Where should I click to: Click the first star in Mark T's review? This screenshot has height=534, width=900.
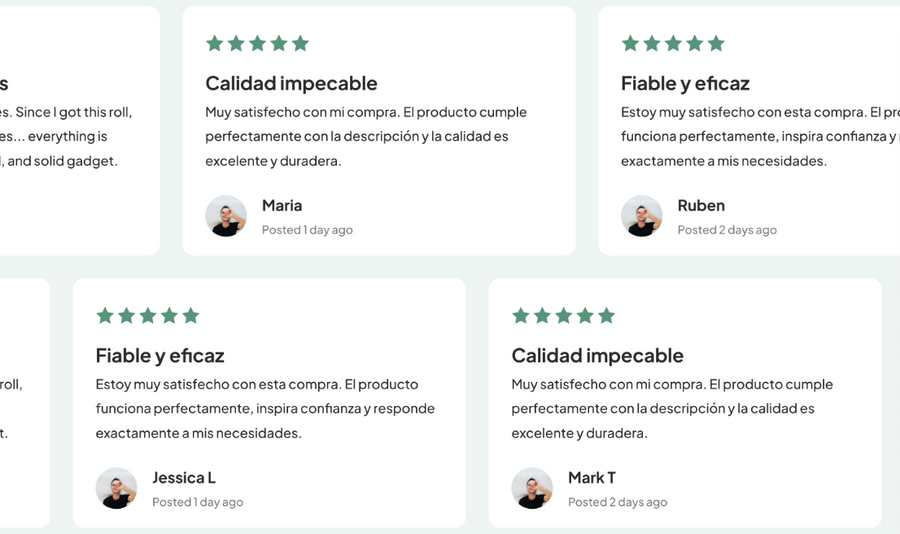click(x=520, y=316)
